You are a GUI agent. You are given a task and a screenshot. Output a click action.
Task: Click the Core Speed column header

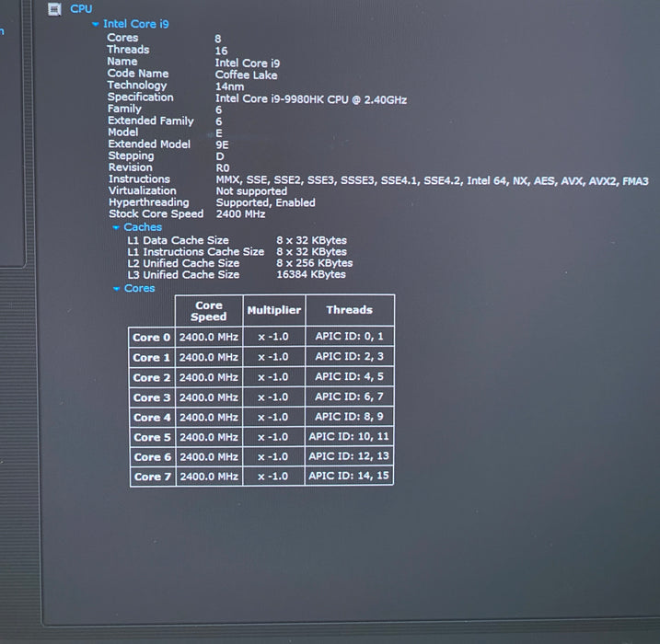click(209, 311)
